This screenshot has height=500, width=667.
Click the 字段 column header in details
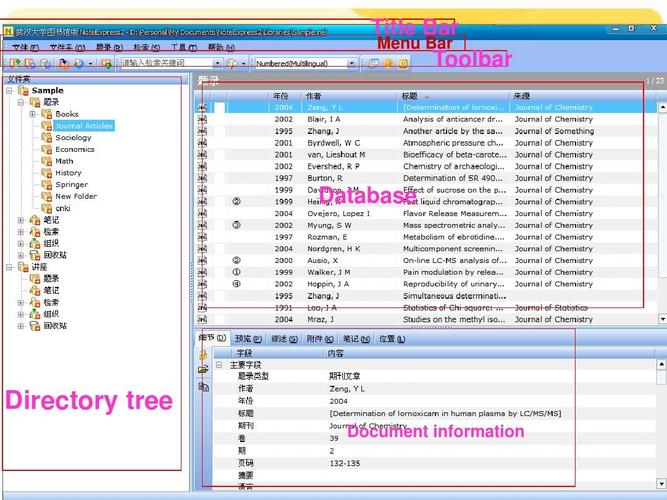click(278, 353)
